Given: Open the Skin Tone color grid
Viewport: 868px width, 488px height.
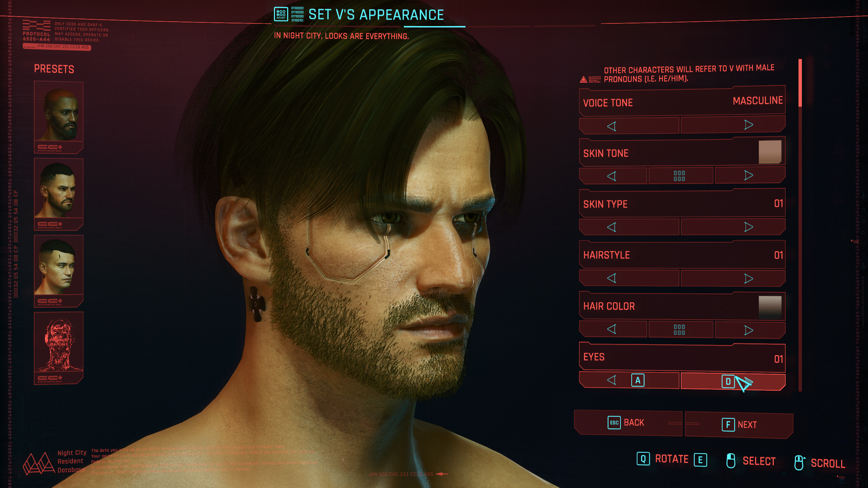Looking at the screenshot, I should point(680,176).
